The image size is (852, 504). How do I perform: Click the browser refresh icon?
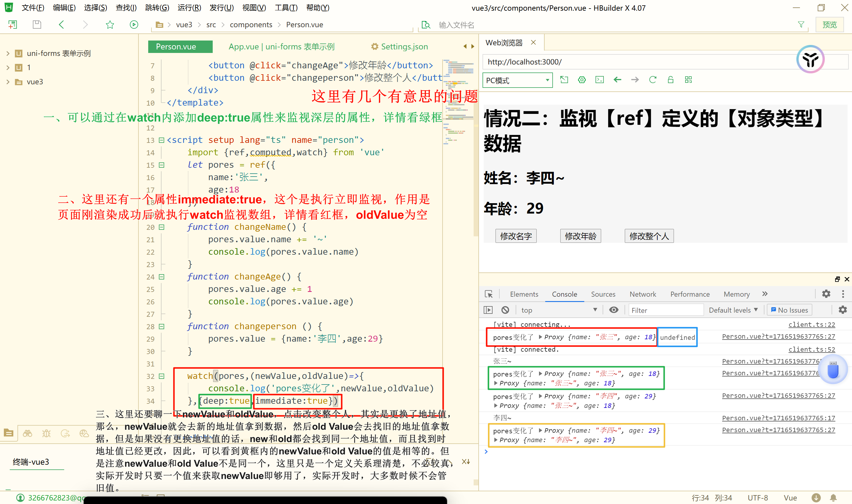tap(652, 80)
